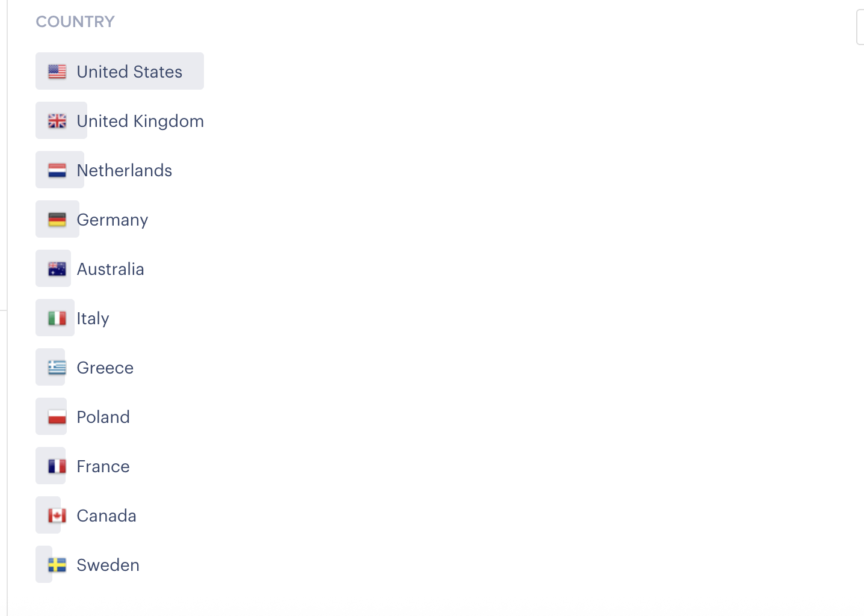The height and width of the screenshot is (616, 864).
Task: Choose Netherlands in the country list
Action: coord(125,170)
